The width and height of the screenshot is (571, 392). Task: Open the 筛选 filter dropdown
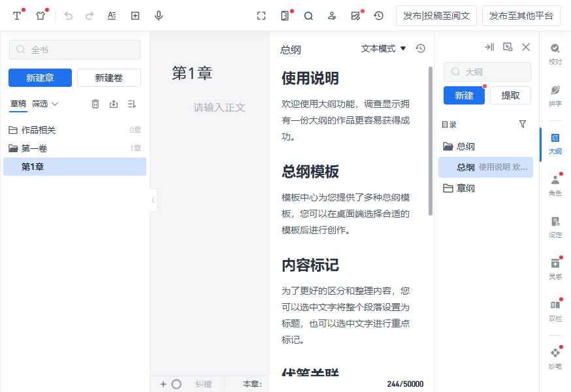(x=45, y=104)
